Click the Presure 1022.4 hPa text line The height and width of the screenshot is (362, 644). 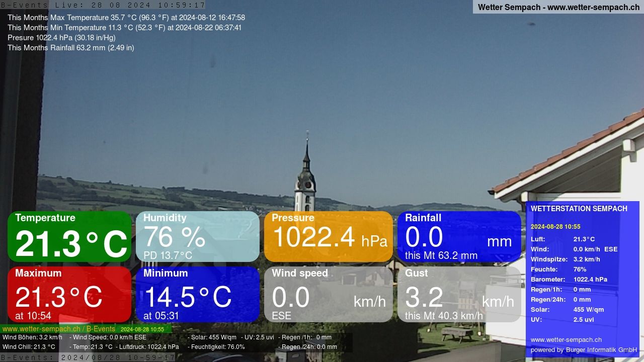[x=61, y=38]
